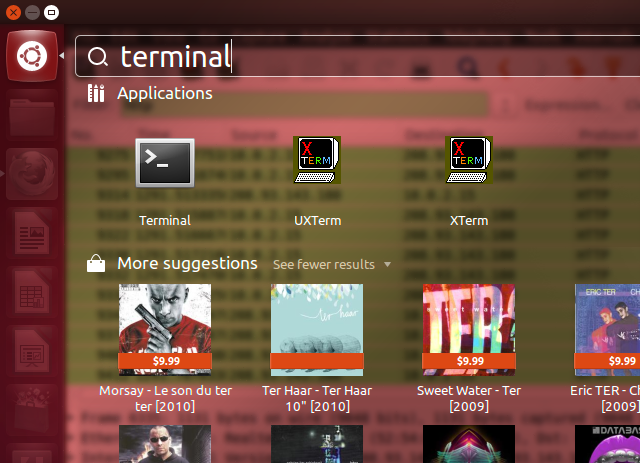The height and width of the screenshot is (463, 640).
Task: Click the Applications category icon
Action: click(x=96, y=93)
